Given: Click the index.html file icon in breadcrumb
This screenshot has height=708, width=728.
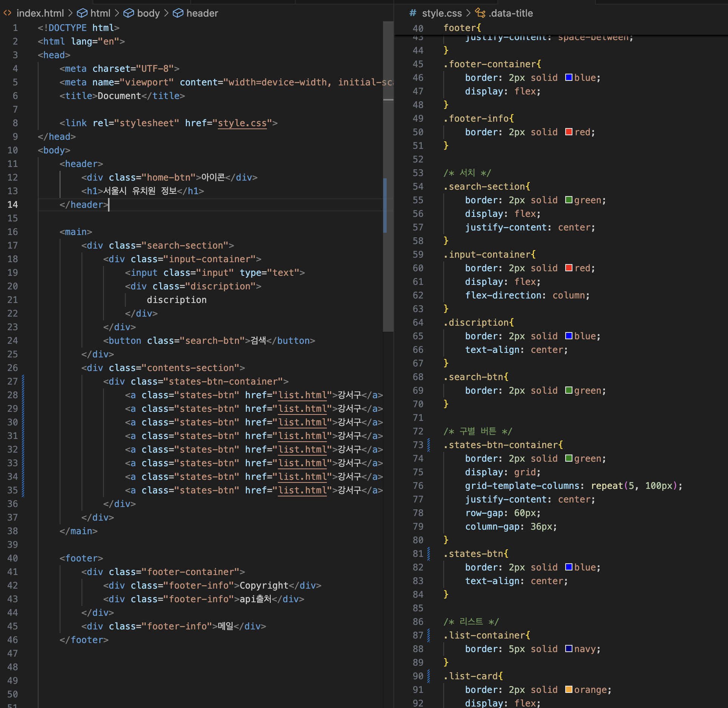Looking at the screenshot, I should click(7, 13).
